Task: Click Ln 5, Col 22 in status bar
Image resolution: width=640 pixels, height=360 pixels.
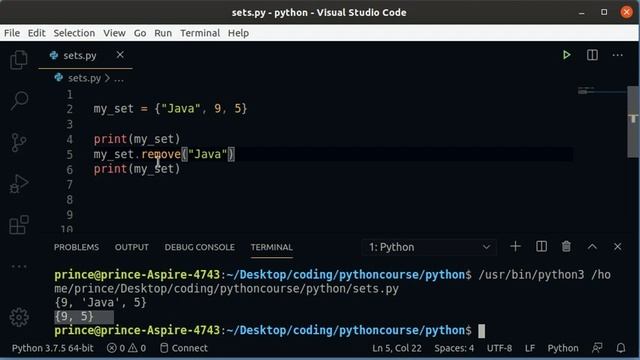Action: point(397,348)
